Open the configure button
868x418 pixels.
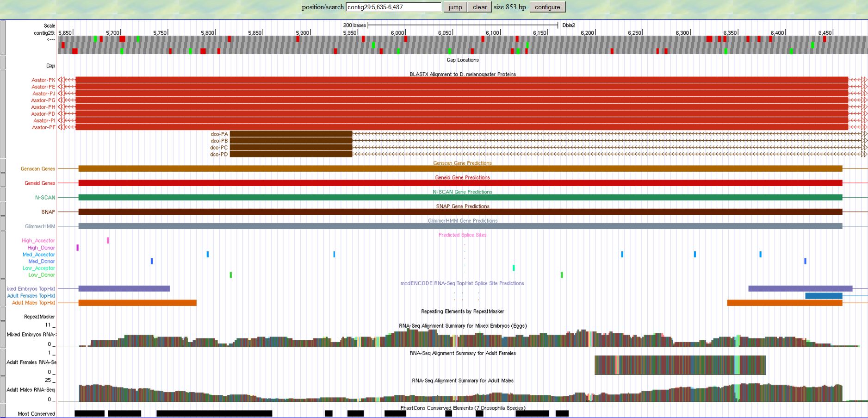click(x=547, y=7)
